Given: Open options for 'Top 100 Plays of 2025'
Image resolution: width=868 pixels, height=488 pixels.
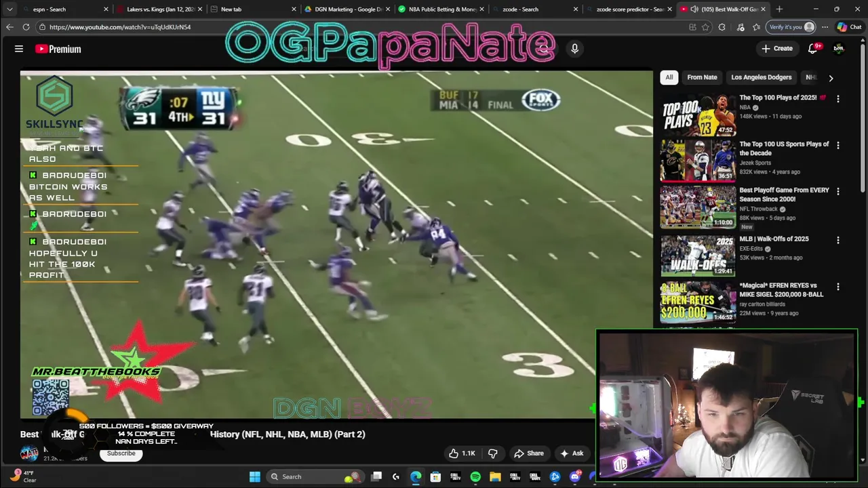Looking at the screenshot, I should coord(837,99).
